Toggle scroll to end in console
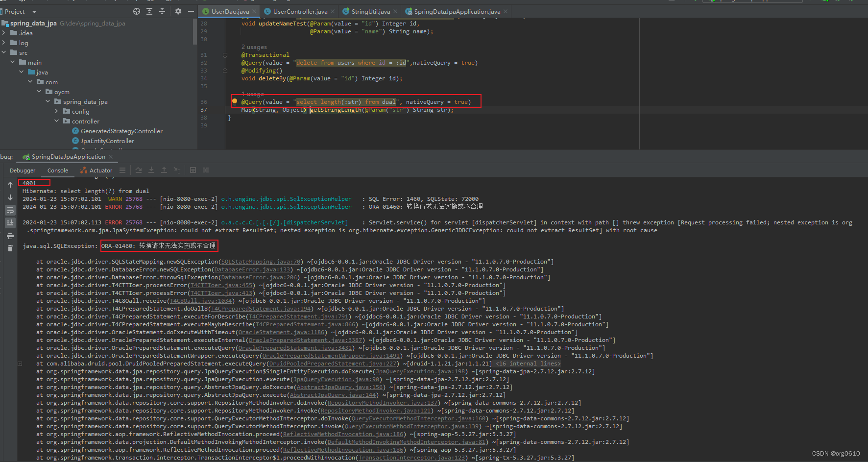Screen dimensions: 868x462 click(x=10, y=223)
